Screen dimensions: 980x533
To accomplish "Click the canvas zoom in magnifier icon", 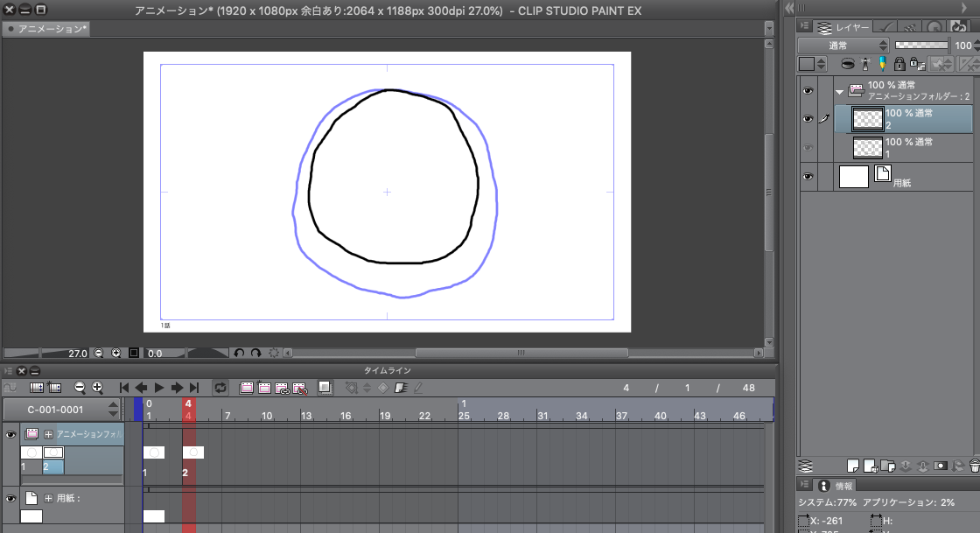I will pos(115,353).
